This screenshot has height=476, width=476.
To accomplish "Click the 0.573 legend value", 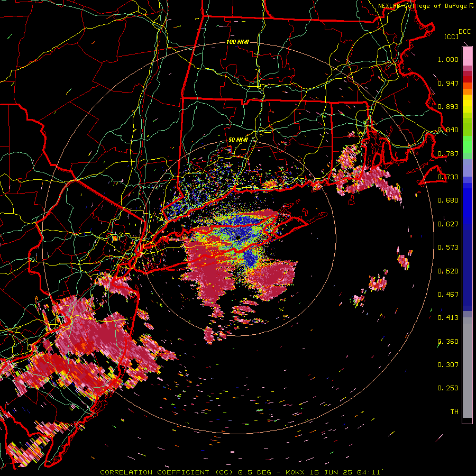I will point(448,248).
